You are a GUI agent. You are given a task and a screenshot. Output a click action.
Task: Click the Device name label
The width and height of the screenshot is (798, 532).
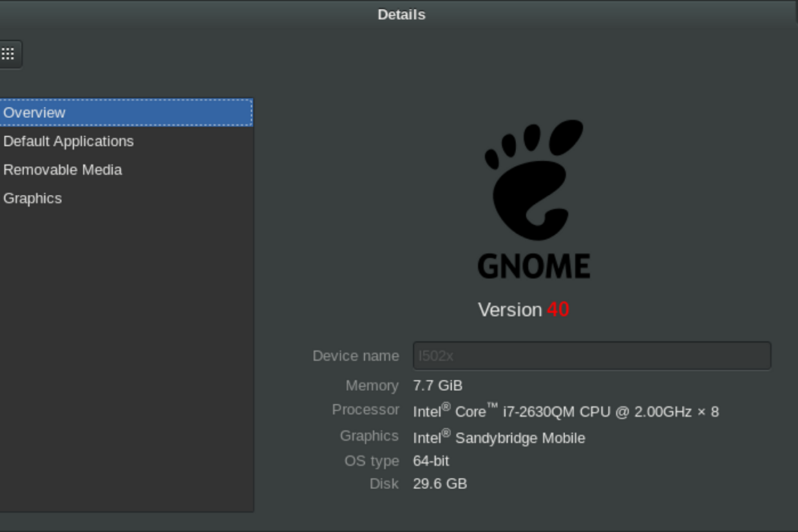355,356
